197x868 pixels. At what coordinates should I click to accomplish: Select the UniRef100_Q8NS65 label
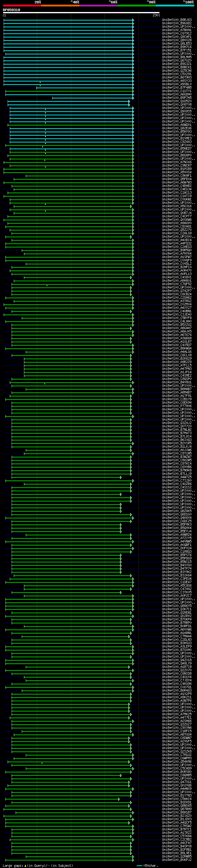tap(177, 806)
